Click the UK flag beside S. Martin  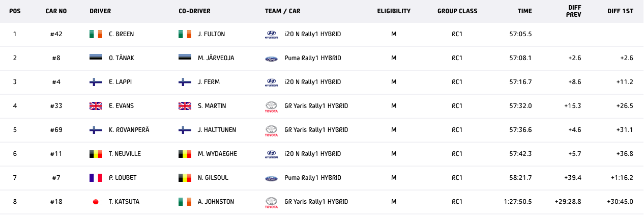coord(185,106)
